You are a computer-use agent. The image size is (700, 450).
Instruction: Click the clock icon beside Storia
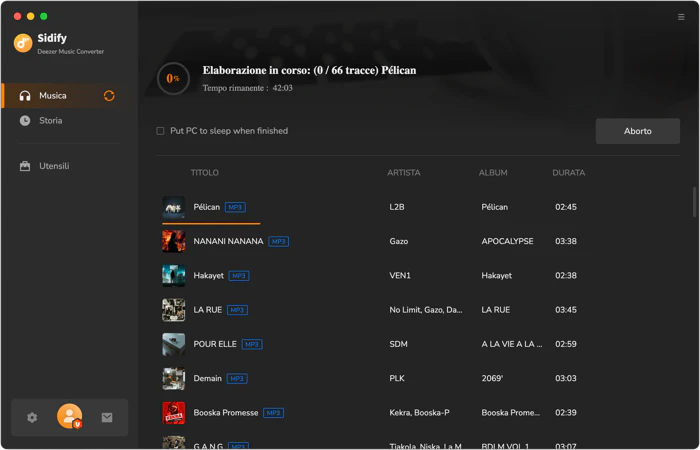click(x=25, y=121)
